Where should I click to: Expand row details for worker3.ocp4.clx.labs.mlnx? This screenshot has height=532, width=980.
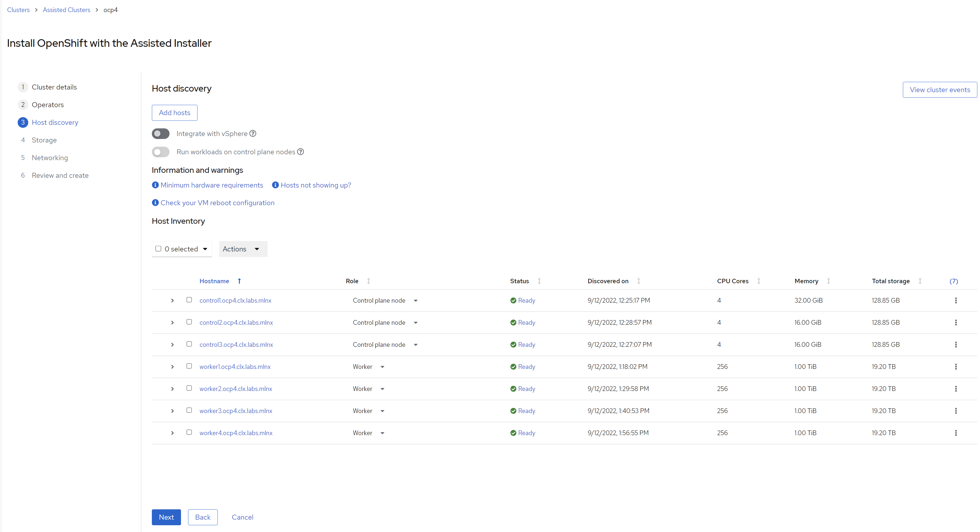172,411
